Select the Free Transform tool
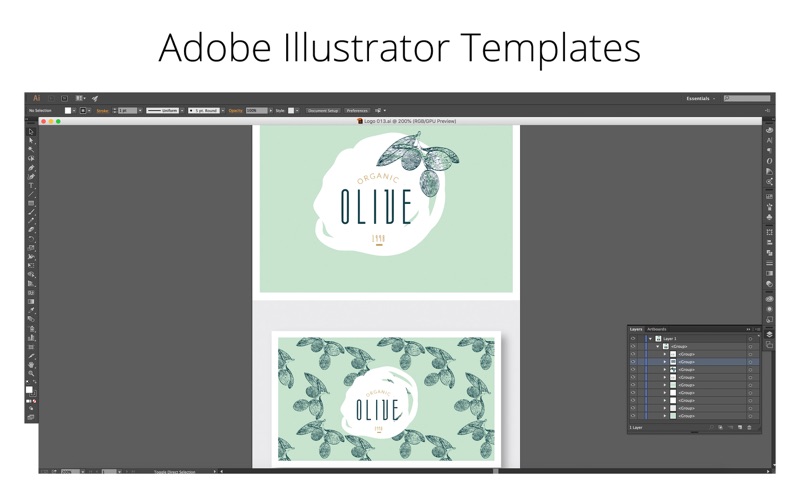This screenshot has height=500, width=800. point(31,265)
